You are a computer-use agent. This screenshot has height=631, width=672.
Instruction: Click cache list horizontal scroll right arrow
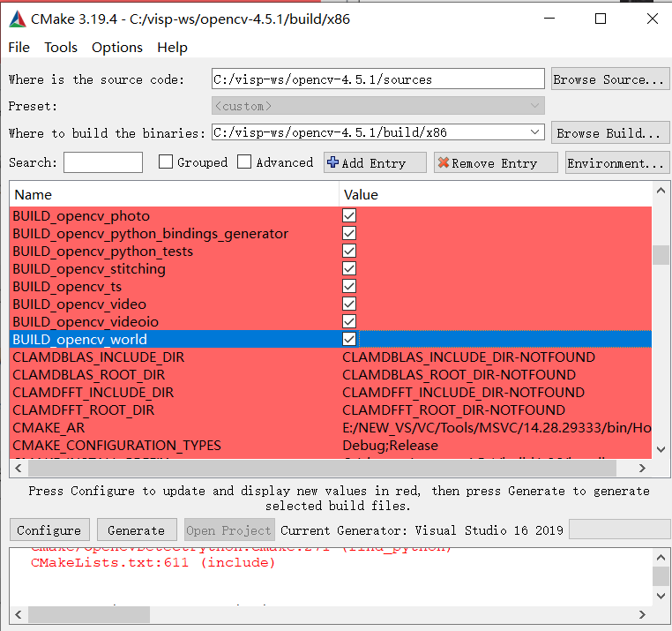pyautogui.click(x=641, y=468)
